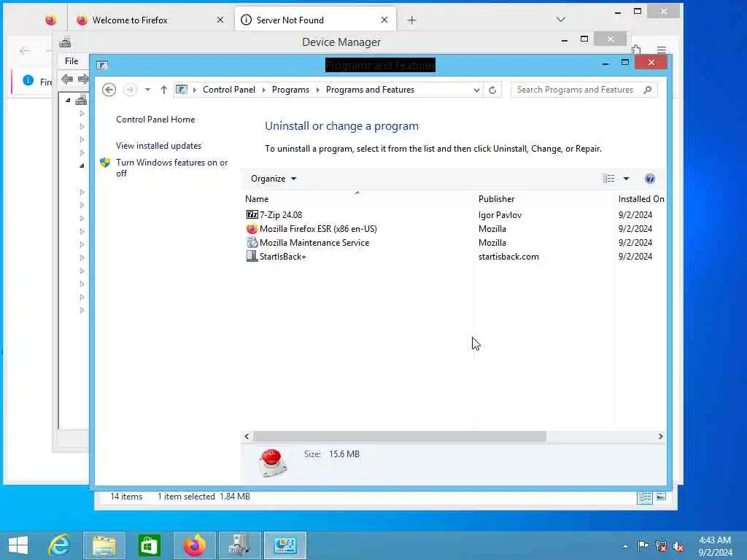Viewport: 747px width, 560px height.
Task: Open File Explorer from taskbar
Action: click(104, 545)
